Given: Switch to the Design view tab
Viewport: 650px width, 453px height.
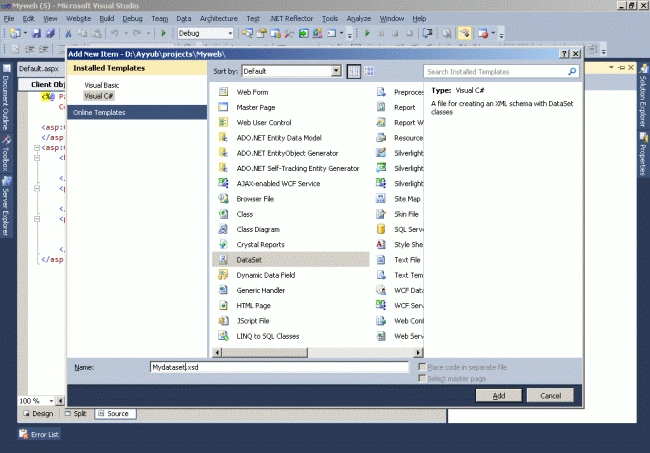Looking at the screenshot, I should point(38,414).
